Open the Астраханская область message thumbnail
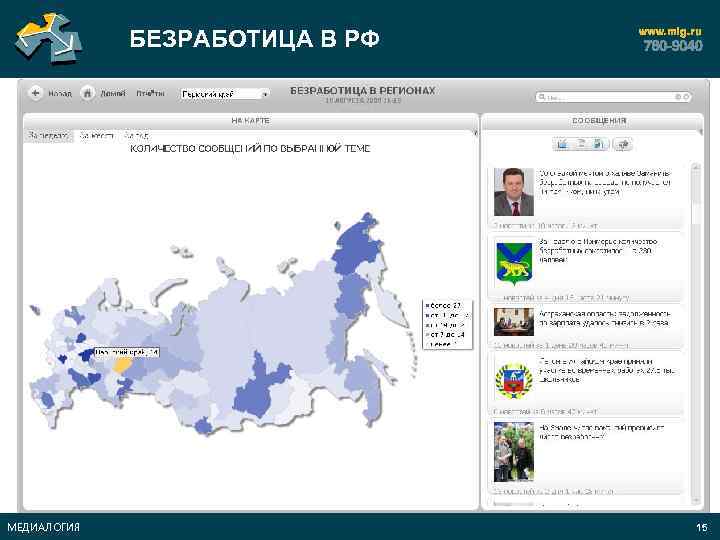The image size is (720, 540). pyautogui.click(x=514, y=322)
